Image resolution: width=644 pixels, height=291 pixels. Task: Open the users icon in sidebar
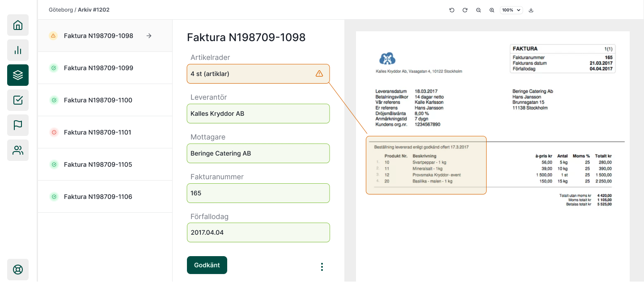point(18,150)
